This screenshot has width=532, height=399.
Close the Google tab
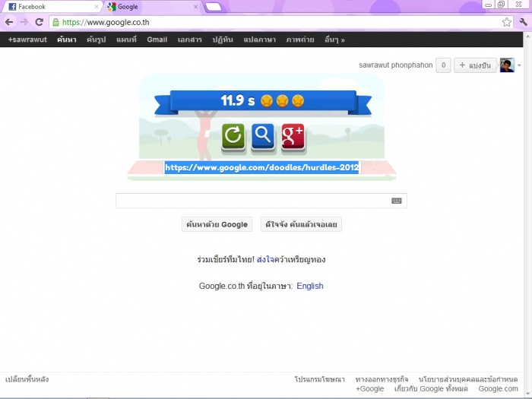click(x=196, y=7)
